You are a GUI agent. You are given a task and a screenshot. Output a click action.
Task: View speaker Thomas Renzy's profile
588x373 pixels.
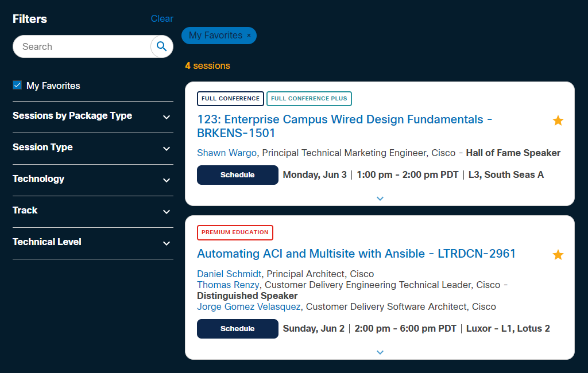pos(228,285)
